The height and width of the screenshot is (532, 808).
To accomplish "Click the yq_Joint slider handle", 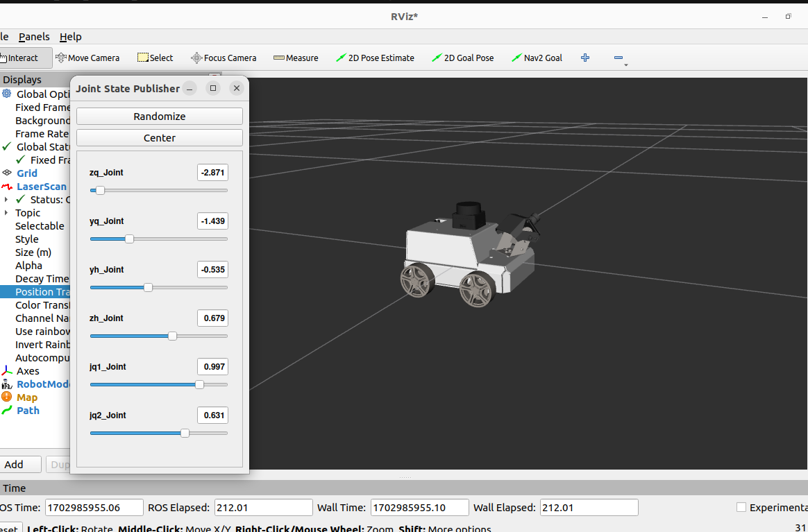I will tap(129, 239).
